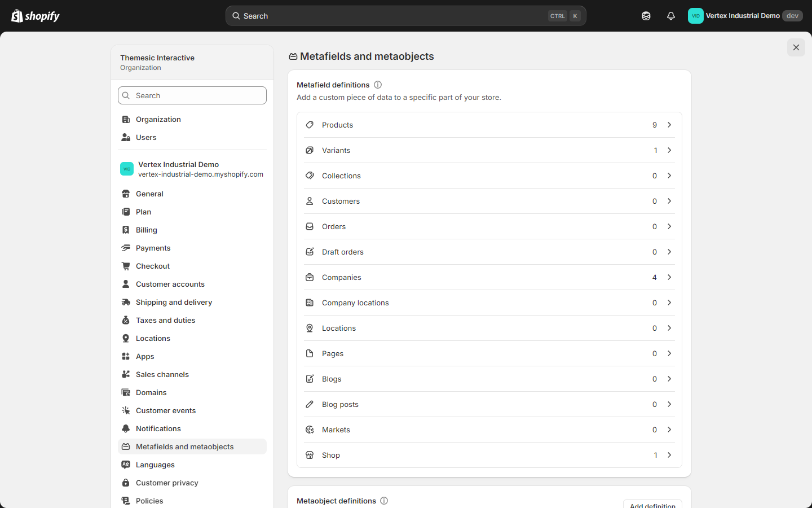This screenshot has height=508, width=812.
Task: Open the Sidekick assistant icon
Action: tap(646, 16)
